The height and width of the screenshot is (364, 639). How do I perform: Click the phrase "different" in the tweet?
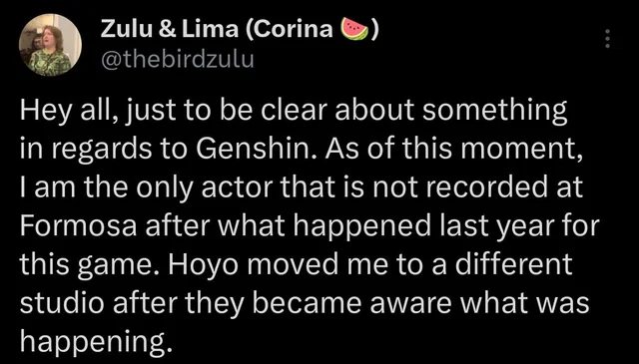514,265
